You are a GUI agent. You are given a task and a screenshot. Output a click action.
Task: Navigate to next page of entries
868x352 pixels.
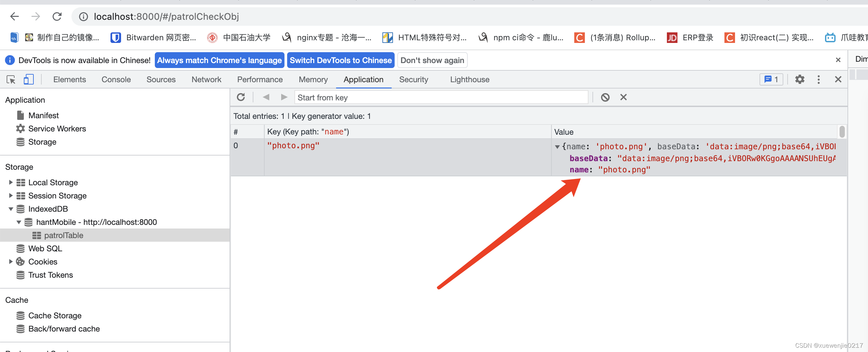coord(284,97)
